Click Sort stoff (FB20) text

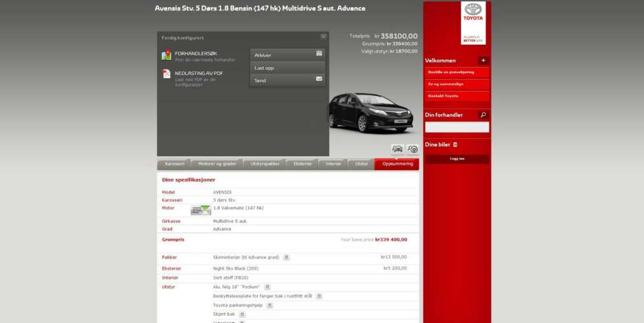(231, 278)
